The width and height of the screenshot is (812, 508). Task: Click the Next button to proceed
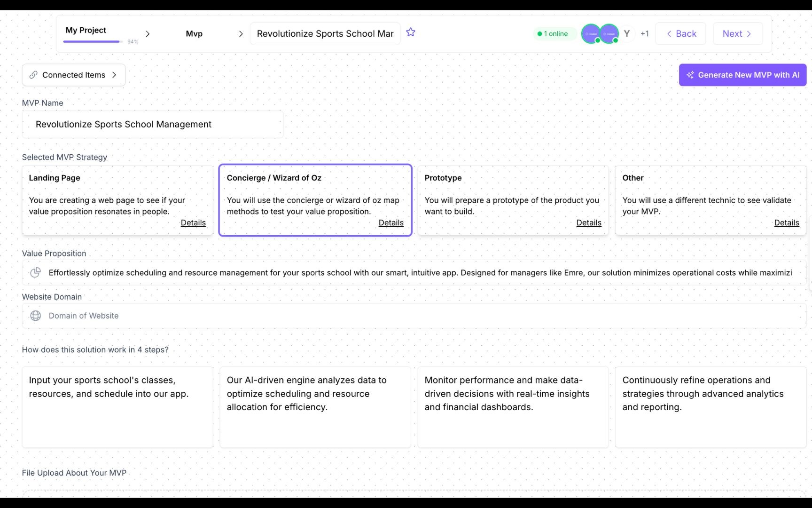pyautogui.click(x=737, y=33)
